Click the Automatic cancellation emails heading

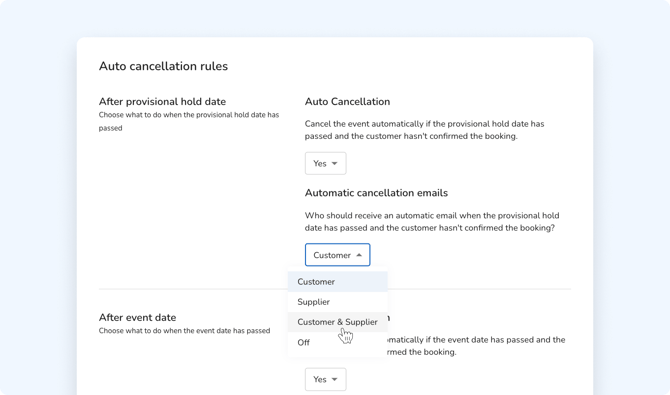point(376,193)
